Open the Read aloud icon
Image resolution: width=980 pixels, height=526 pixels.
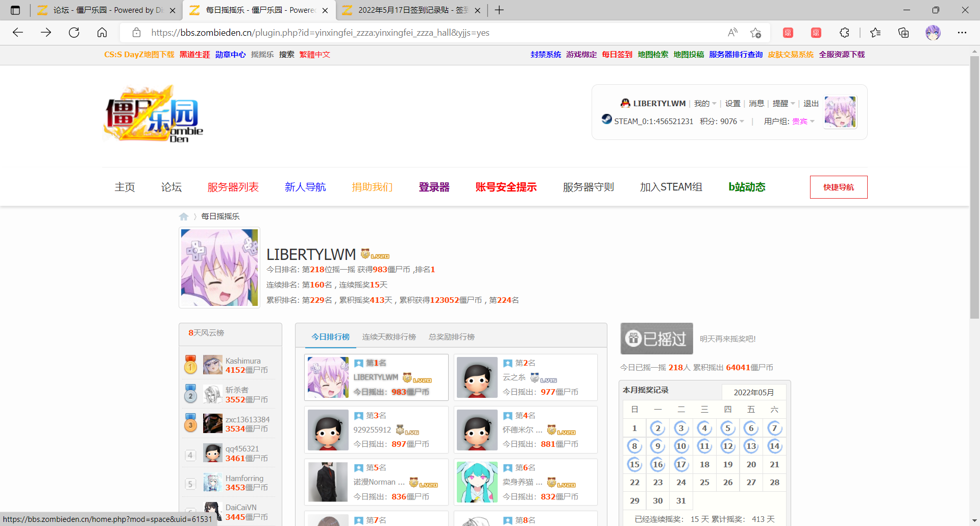(x=732, y=33)
